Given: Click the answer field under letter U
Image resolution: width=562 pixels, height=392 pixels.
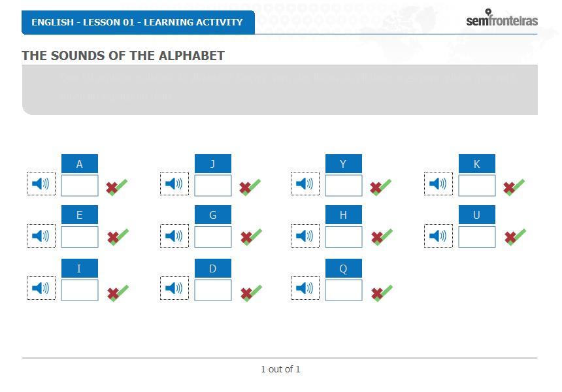Looking at the screenshot, I should 477,237.
